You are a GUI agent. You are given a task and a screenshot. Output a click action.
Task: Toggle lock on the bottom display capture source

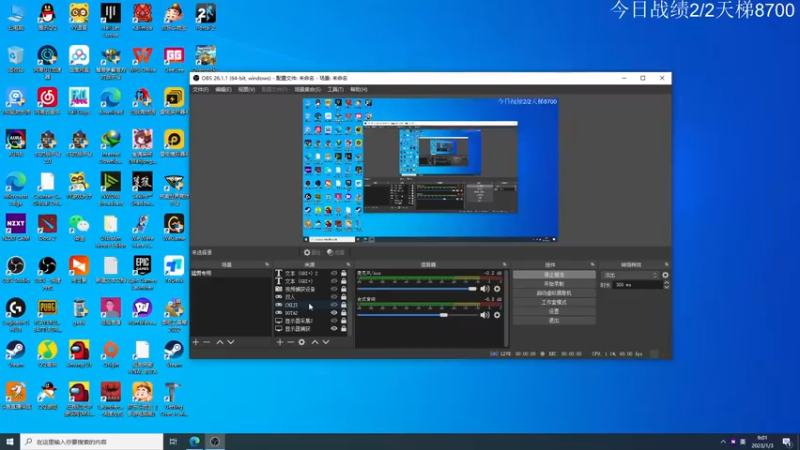pos(343,329)
